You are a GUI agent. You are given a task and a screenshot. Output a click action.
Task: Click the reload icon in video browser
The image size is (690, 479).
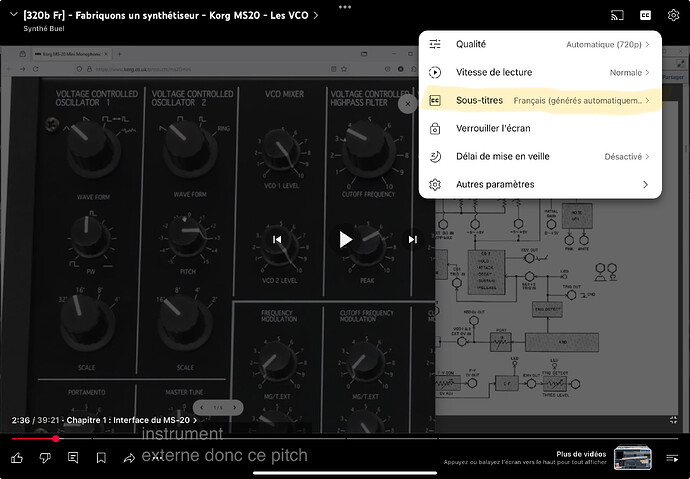pos(36,69)
